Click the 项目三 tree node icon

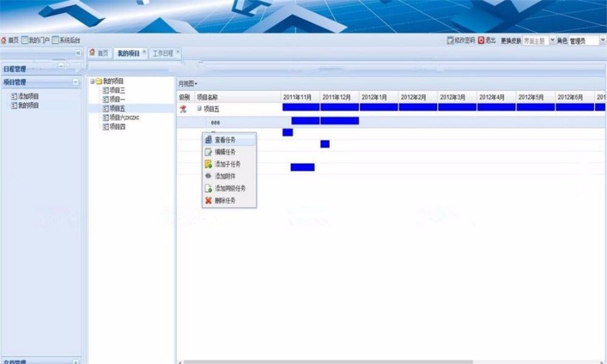click(106, 90)
